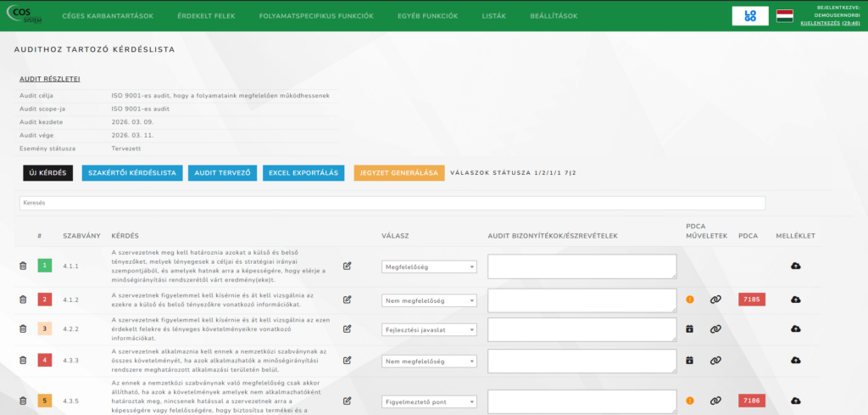Open Fejlesztési javaslat answer dropdown
This screenshot has width=868, height=415.
(x=429, y=329)
